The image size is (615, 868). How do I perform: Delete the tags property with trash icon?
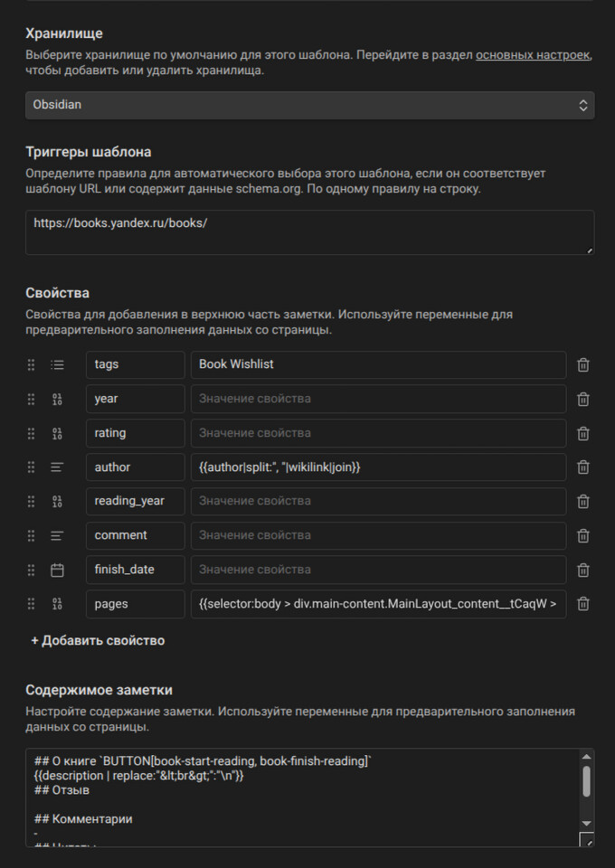pyautogui.click(x=583, y=365)
